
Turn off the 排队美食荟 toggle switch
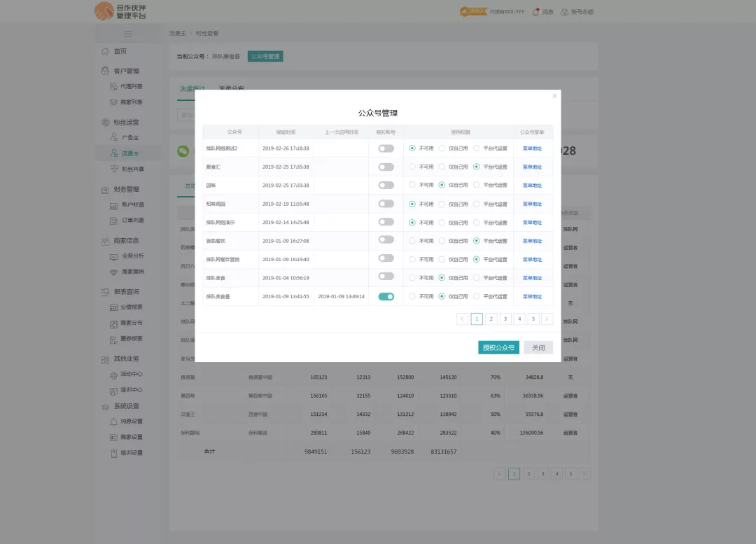tap(386, 296)
